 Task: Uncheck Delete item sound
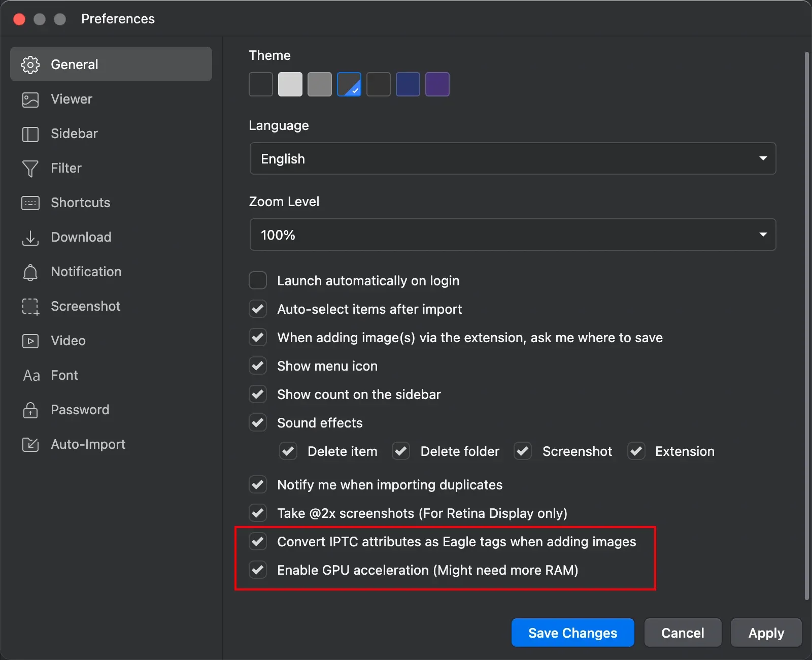288,451
